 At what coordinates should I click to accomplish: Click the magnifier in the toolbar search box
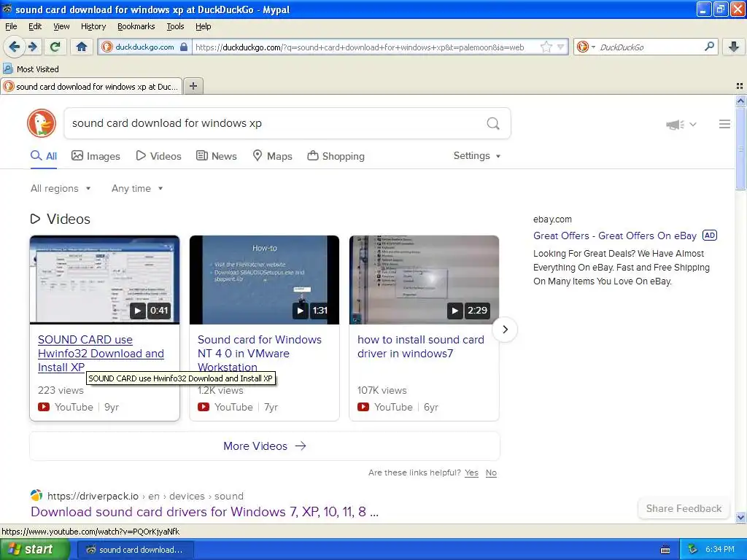click(709, 47)
